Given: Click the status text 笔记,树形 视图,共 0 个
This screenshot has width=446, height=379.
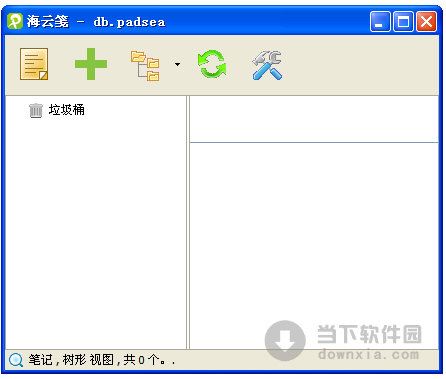Looking at the screenshot, I should 102,360.
